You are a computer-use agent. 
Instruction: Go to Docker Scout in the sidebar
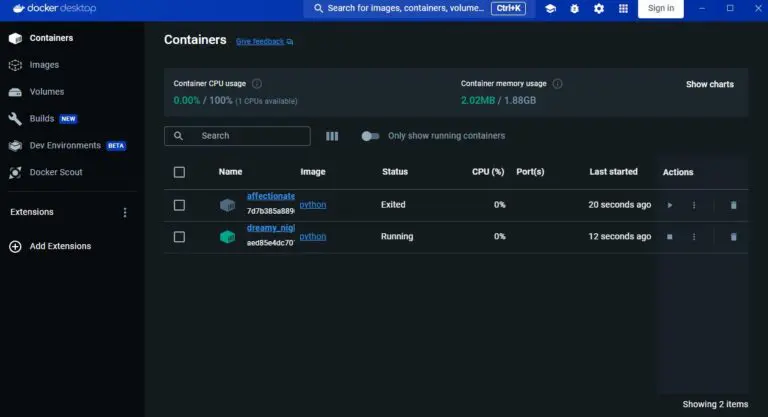pyautogui.click(x=56, y=172)
